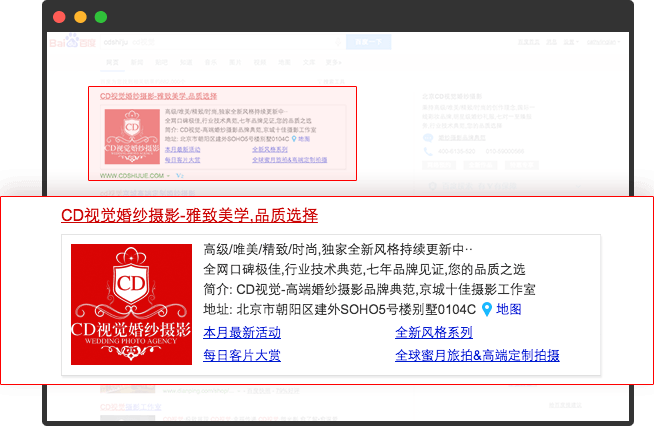Click the Baidu logo in the browser page
Screen dimensions: 654x426
[65, 42]
